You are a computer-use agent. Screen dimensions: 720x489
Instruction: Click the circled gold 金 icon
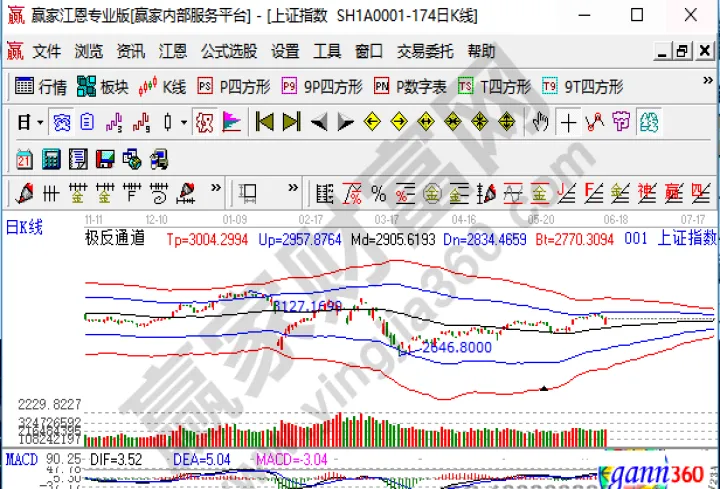[432, 193]
